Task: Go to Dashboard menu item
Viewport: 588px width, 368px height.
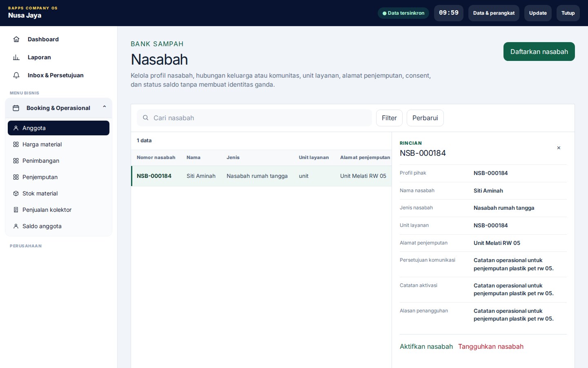Action: coord(58,39)
